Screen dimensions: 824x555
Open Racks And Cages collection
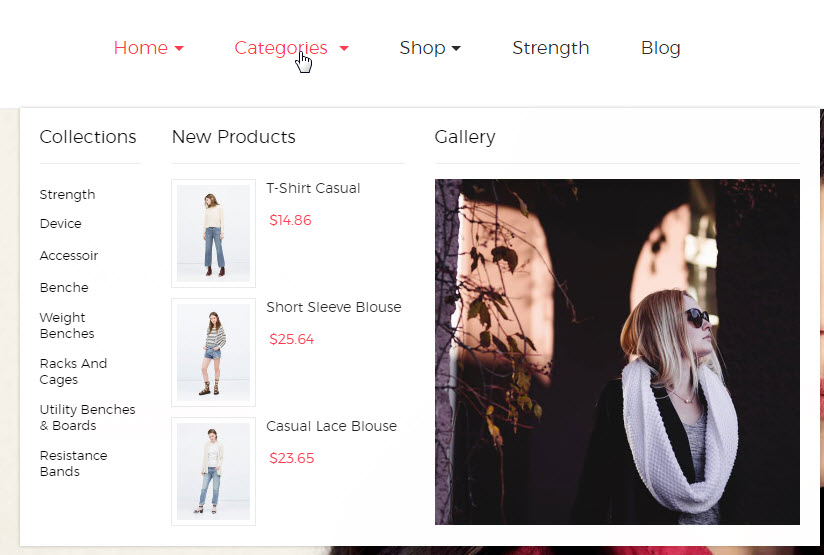point(74,371)
